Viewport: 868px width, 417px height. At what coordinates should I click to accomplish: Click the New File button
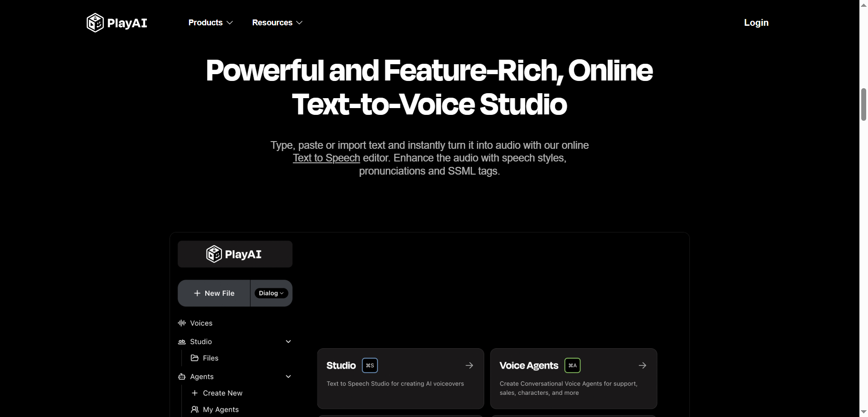coord(213,293)
